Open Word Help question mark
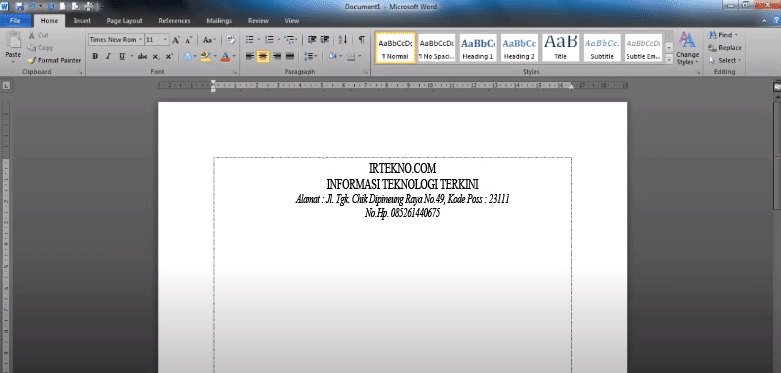Viewport: 781px width, 373px height. 775,21
